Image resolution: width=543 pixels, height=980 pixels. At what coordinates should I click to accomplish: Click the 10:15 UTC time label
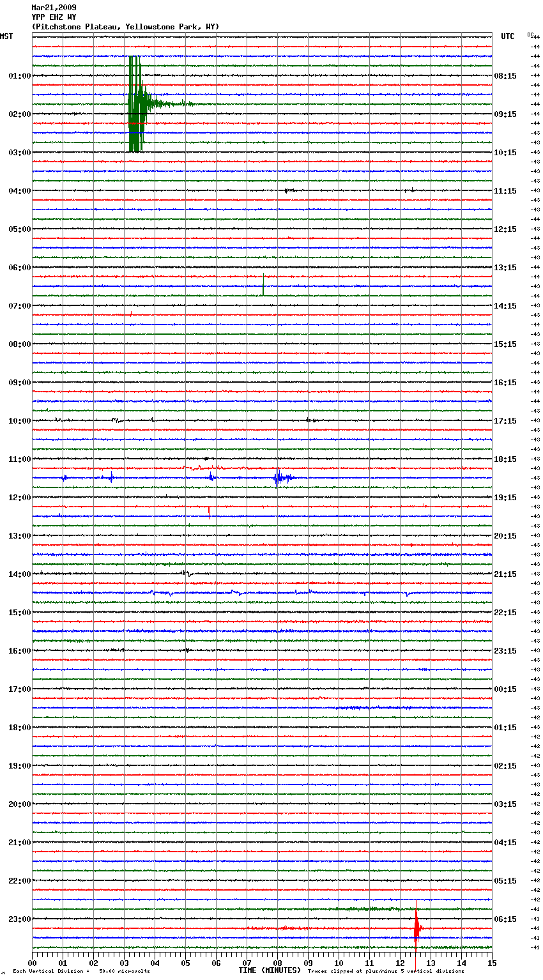[505, 153]
